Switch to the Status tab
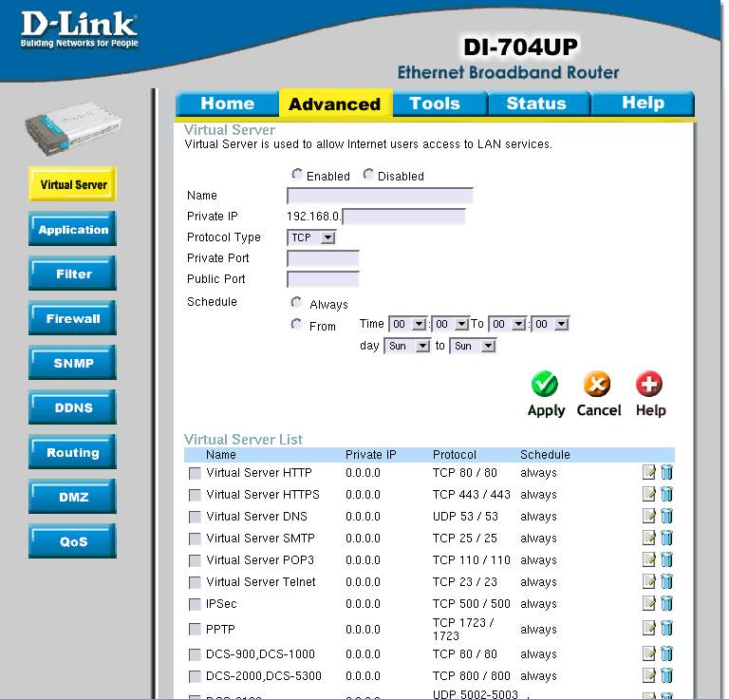Viewport: 729px width, 700px height. point(538,104)
